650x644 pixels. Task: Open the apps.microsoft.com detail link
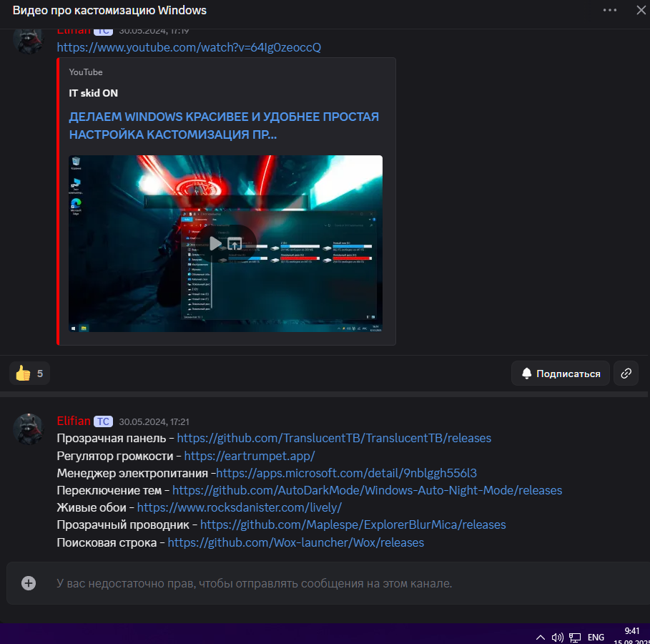[347, 473]
